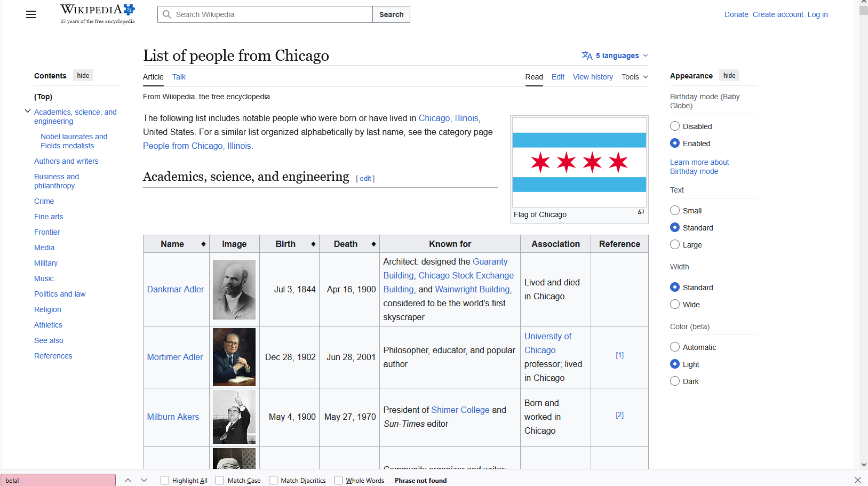Image resolution: width=868 pixels, height=486 pixels.
Task: Select Disabled birthday mode
Action: pyautogui.click(x=675, y=126)
